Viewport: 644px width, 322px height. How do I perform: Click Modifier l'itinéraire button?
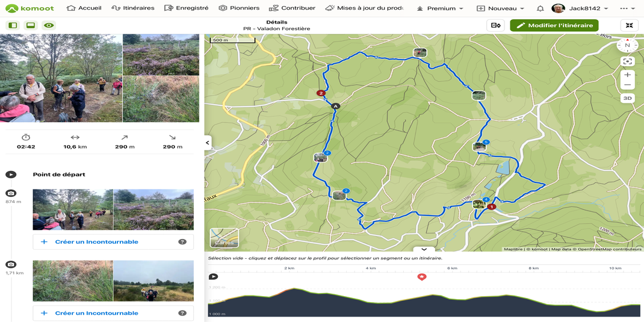[x=554, y=25]
